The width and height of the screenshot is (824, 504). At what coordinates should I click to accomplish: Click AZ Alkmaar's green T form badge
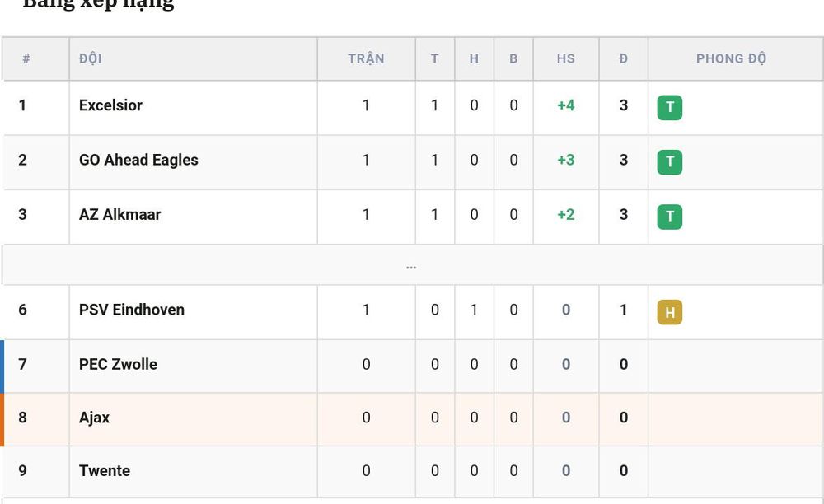point(669,217)
